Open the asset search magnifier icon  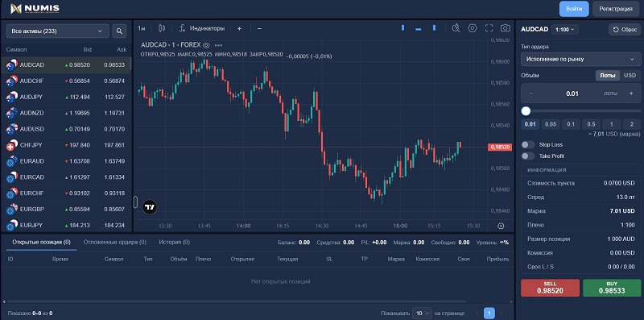click(x=119, y=31)
